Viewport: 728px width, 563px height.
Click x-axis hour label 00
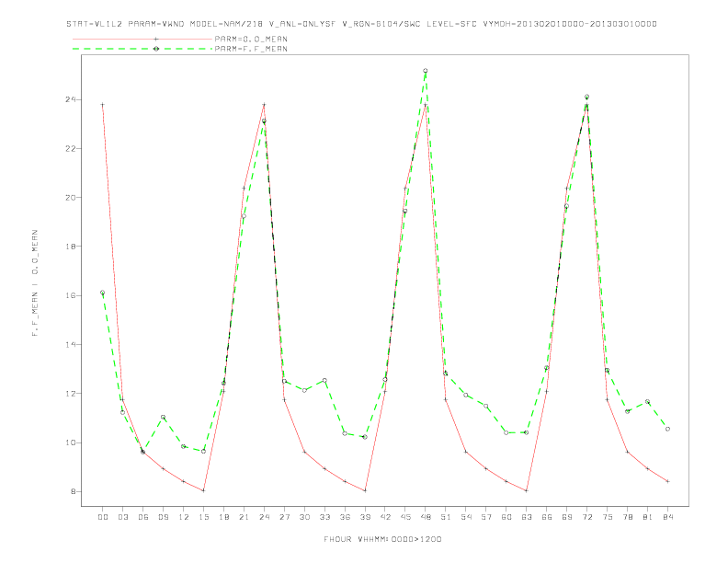coord(103,517)
